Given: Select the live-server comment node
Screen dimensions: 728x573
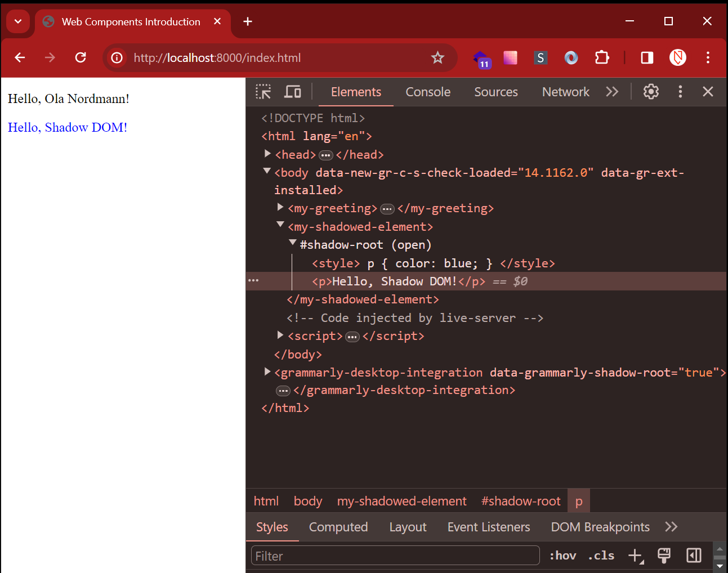Looking at the screenshot, I should [415, 317].
